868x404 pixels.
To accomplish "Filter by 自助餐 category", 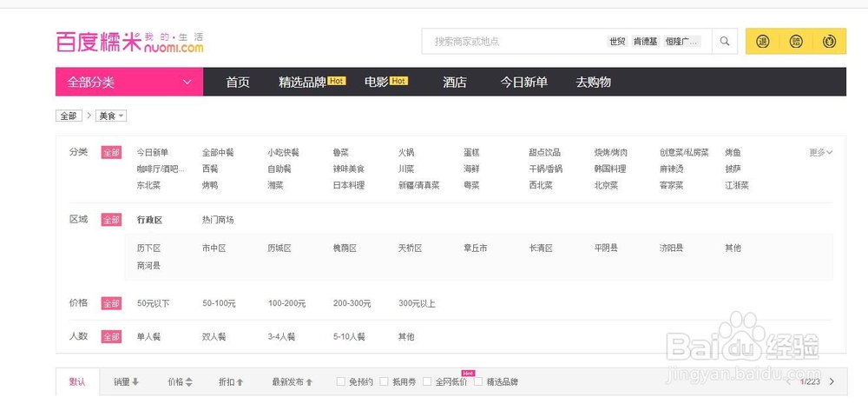I will coord(279,169).
